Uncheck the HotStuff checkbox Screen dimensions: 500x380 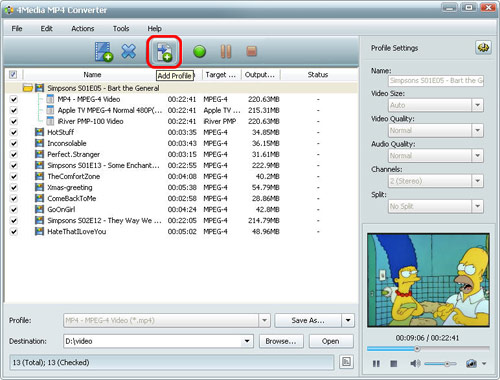(14, 132)
